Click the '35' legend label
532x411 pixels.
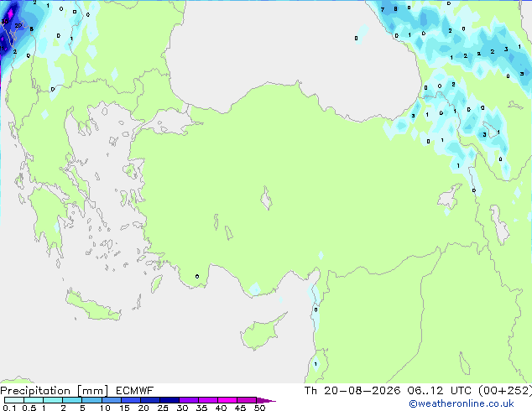(201, 408)
